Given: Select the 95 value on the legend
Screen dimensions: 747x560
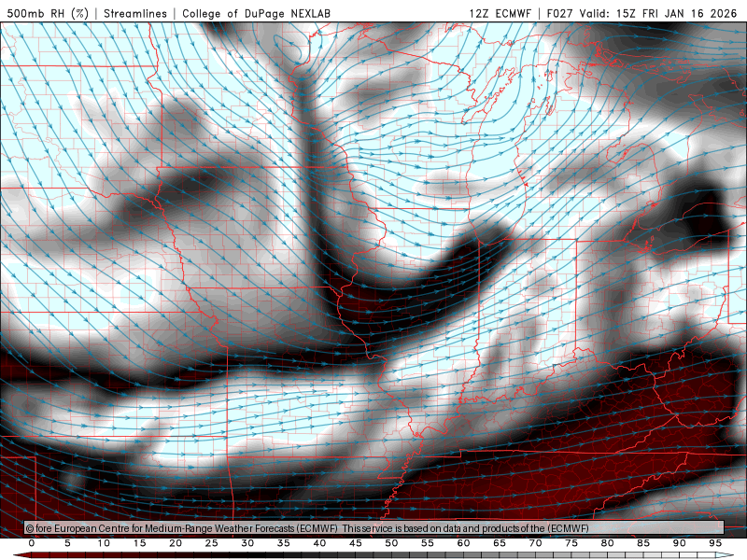Looking at the screenshot, I should pos(715,543).
